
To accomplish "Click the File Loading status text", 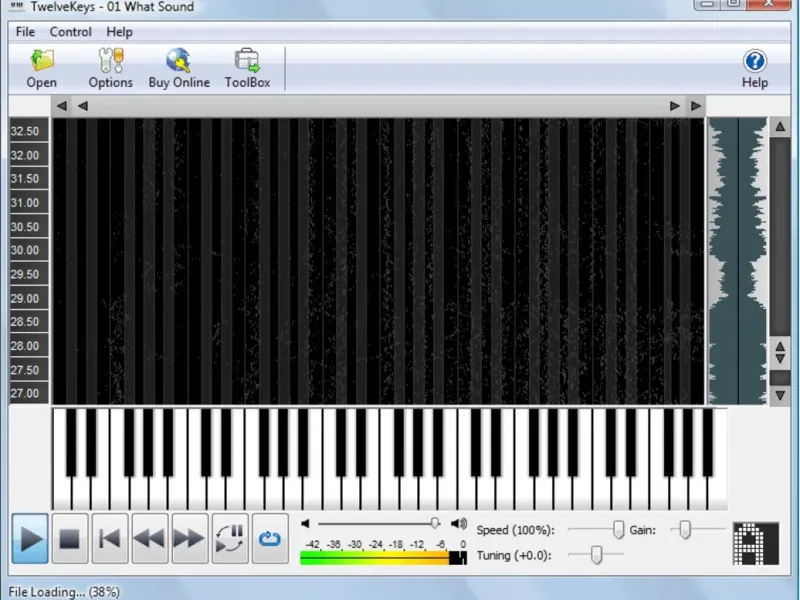I will 64,592.
